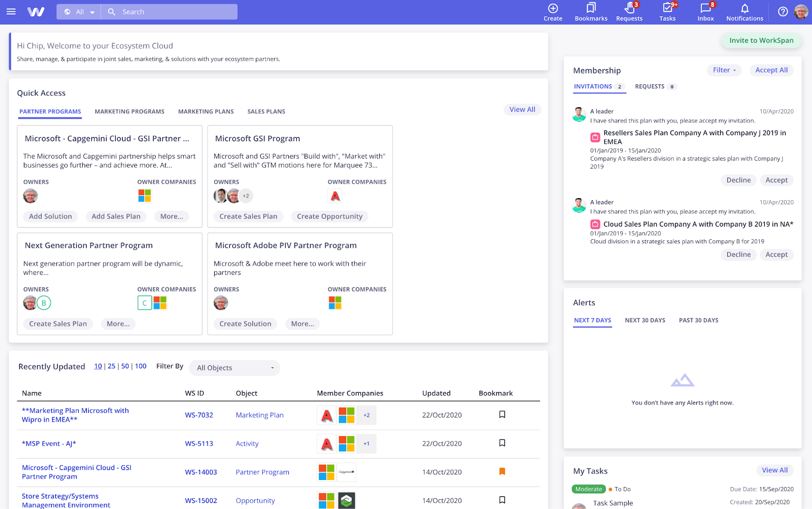Image resolution: width=812 pixels, height=509 pixels.
Task: Click the WorkSpan logo
Action: 36,12
